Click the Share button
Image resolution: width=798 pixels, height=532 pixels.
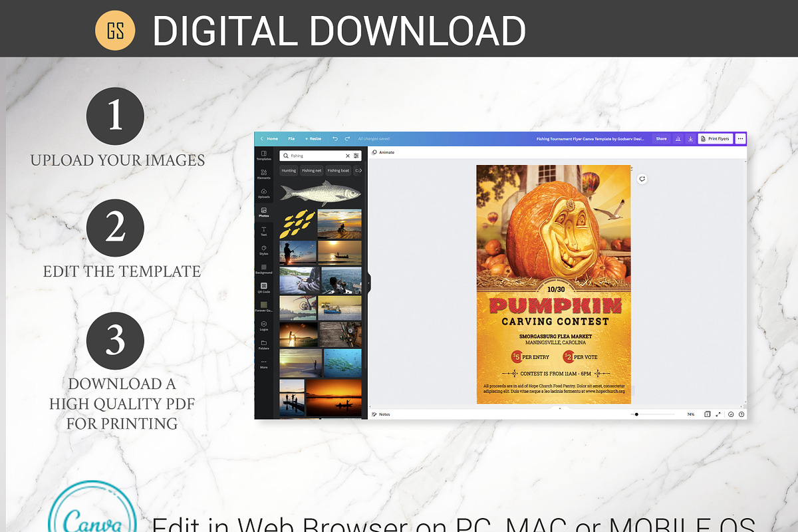(x=661, y=139)
